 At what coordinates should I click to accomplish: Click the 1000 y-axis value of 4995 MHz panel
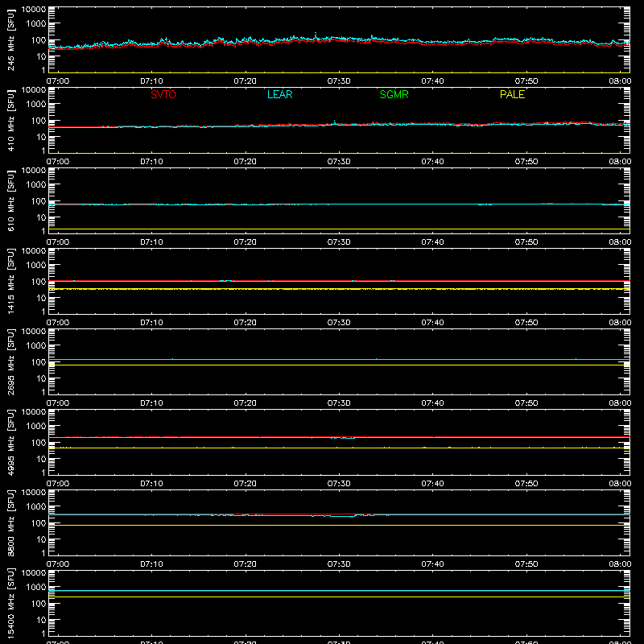click(36, 427)
